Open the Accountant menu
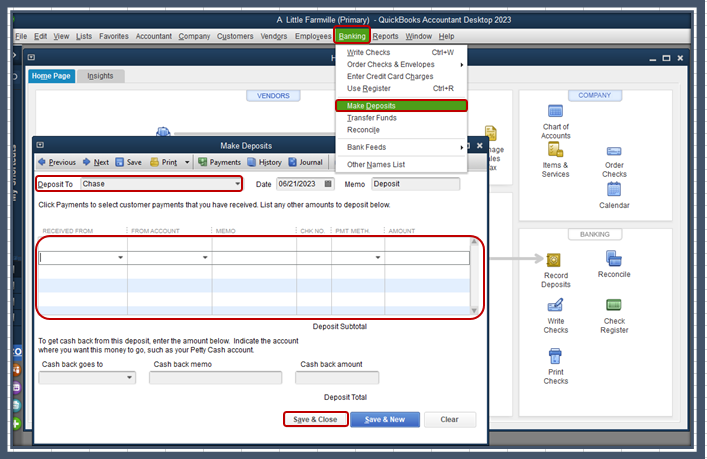 [154, 36]
